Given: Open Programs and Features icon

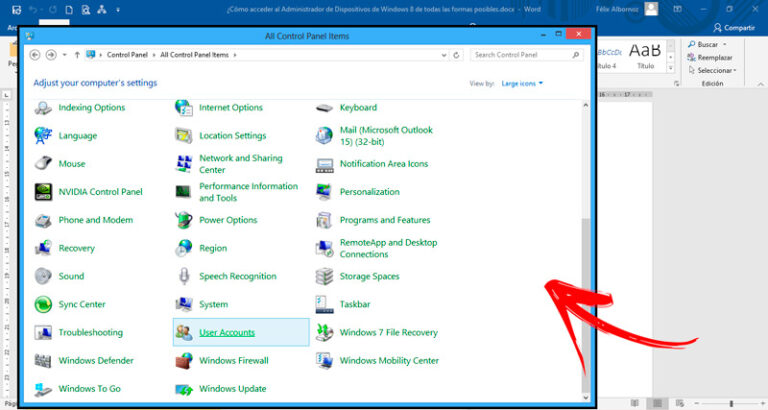Looking at the screenshot, I should 324,220.
